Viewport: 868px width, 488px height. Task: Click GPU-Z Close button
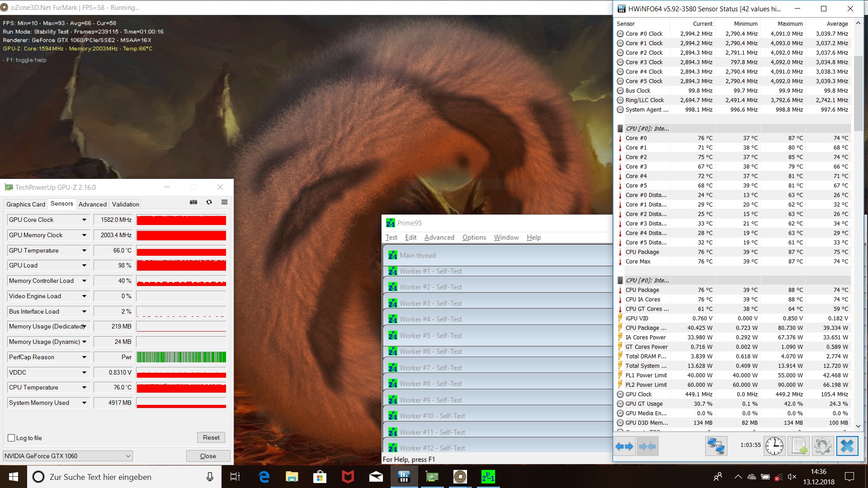tap(208, 456)
